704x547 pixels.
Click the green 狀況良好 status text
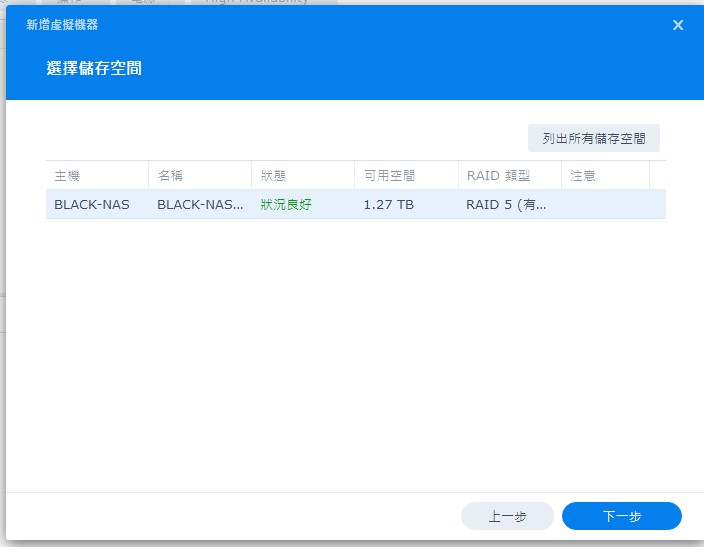click(286, 204)
